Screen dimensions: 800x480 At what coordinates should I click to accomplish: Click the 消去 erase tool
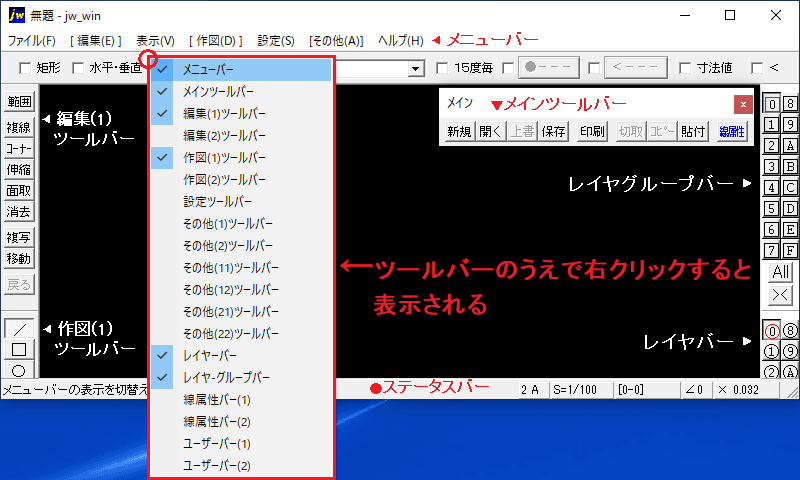coord(19,211)
